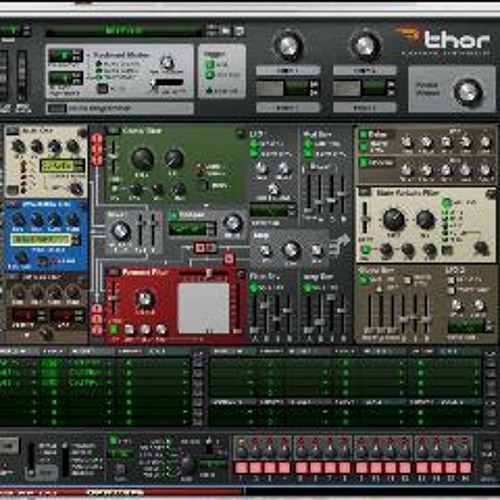The width and height of the screenshot is (500, 500).
Task: Toggle LFO 1 tempo sync
Action: (254, 154)
